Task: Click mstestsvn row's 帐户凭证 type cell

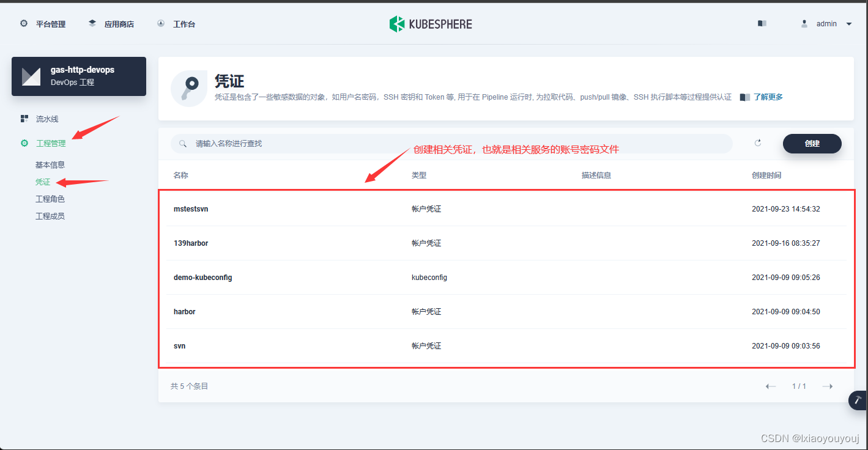Action: pos(426,209)
